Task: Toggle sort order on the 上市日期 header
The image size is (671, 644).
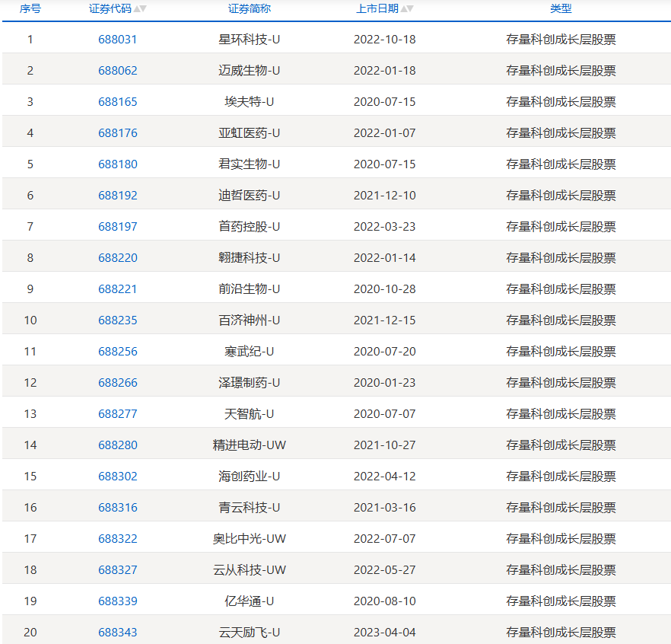Action: (377, 8)
